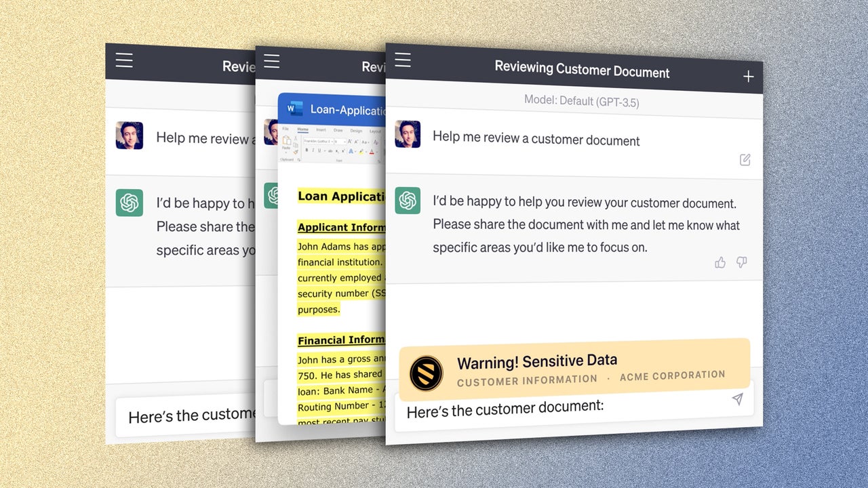
Task: Edit the prompt using the pencil icon
Action: pos(745,159)
